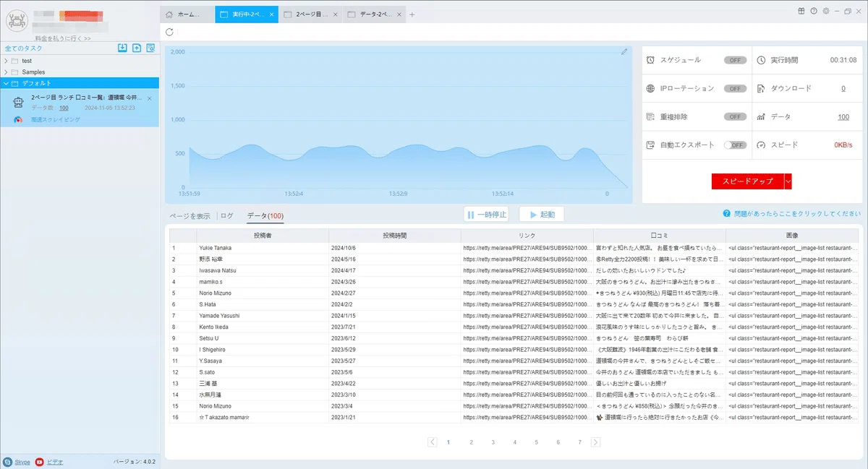Open the 料金を払うに行く link
Screen dimensions: 868x469
(x=63, y=38)
